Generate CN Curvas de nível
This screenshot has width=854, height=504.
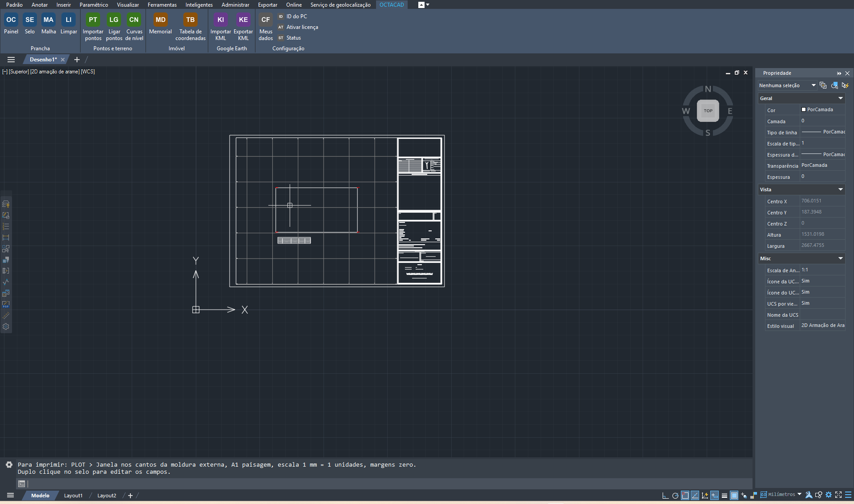click(x=134, y=27)
